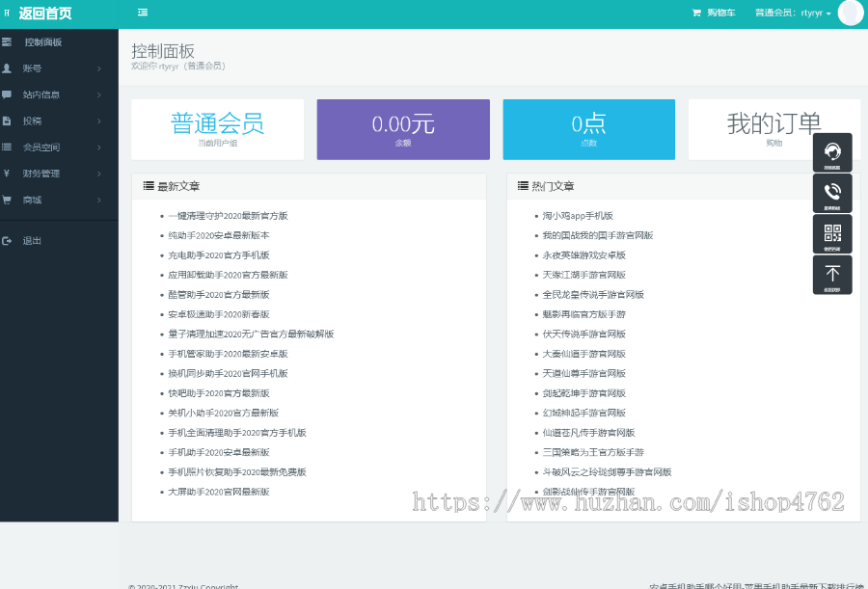This screenshot has width=868, height=589.
Task: Open article 纯助手2020安卓最新版本
Action: click(x=219, y=235)
